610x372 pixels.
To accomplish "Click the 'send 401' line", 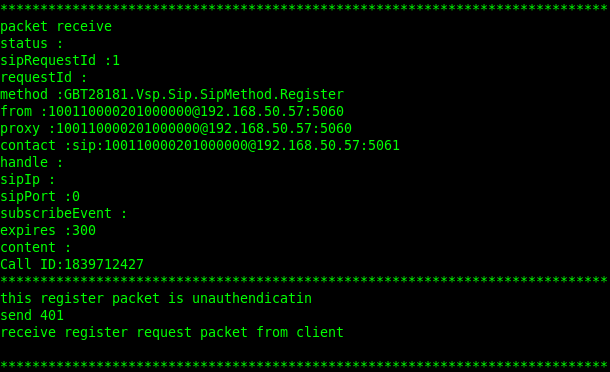I will click(x=32, y=315).
